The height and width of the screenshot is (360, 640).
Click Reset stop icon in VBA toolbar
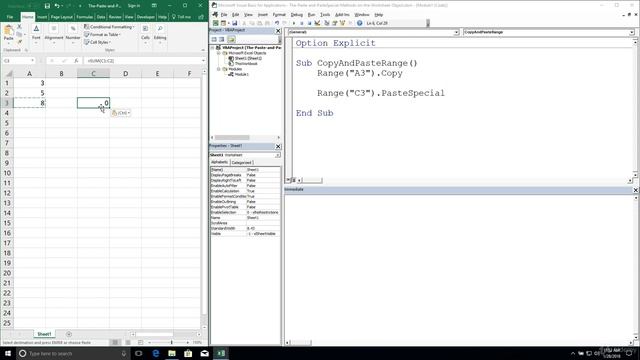tap(309, 23)
